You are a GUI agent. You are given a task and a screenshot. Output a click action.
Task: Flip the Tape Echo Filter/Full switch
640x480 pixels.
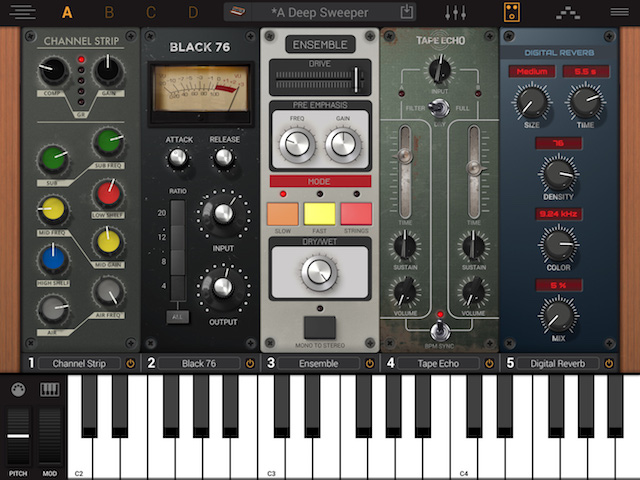[440, 108]
